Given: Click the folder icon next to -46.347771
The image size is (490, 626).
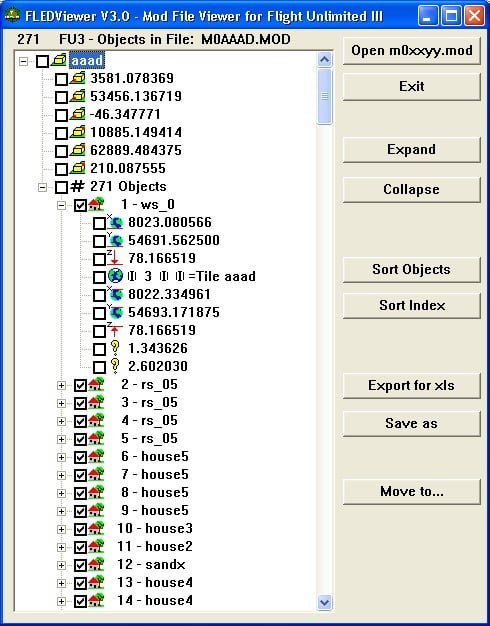Looking at the screenshot, I should coord(77,114).
